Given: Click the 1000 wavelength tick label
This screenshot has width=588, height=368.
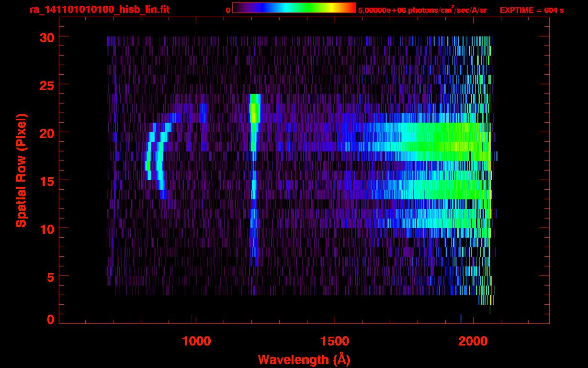Looking at the screenshot, I should (x=196, y=341).
